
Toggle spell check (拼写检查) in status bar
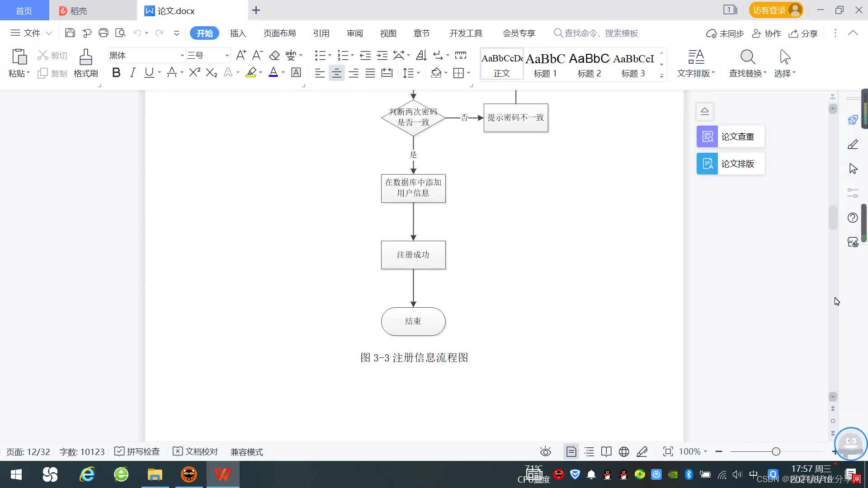pos(137,451)
